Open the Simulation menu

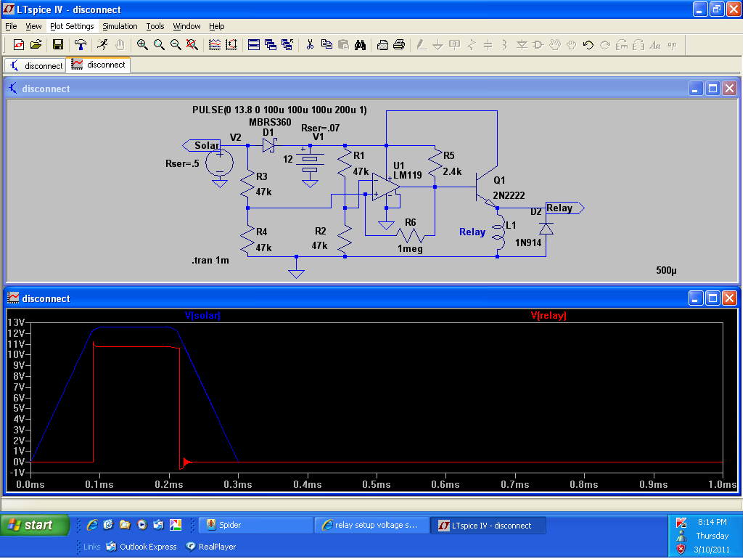[120, 26]
